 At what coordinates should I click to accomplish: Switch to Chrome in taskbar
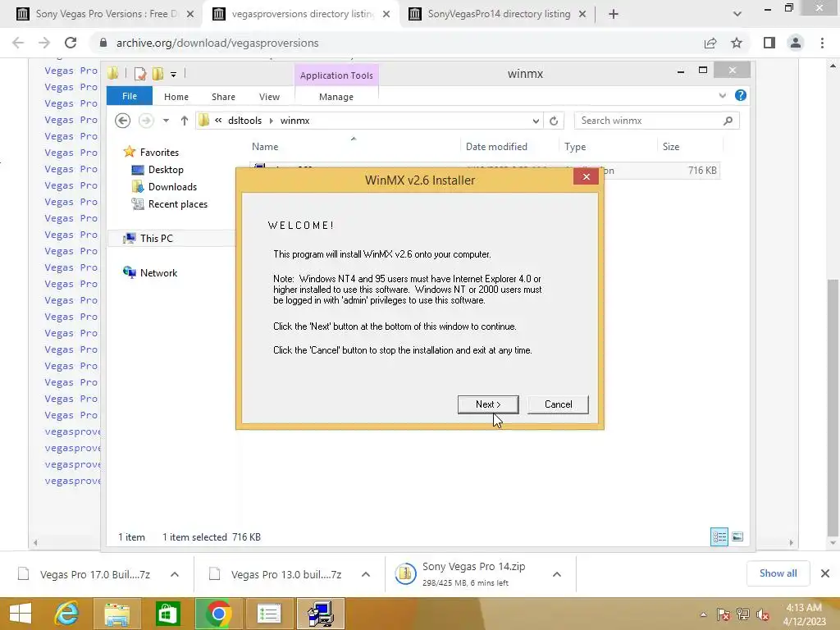[x=218, y=614]
